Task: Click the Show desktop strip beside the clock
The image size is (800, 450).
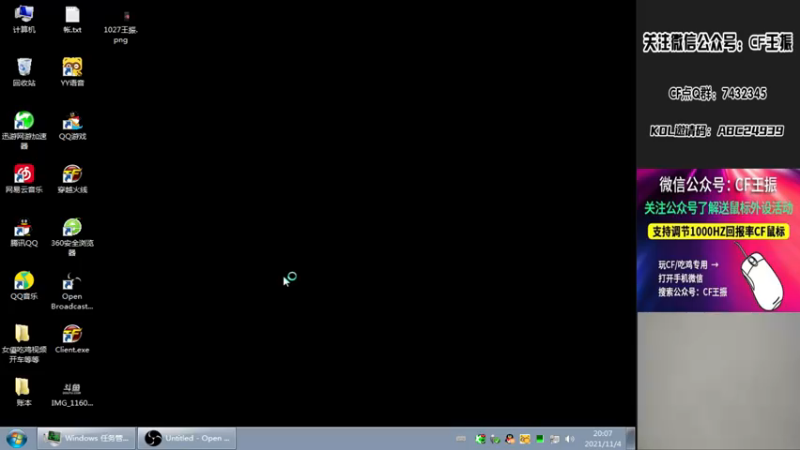Action: coord(631,439)
